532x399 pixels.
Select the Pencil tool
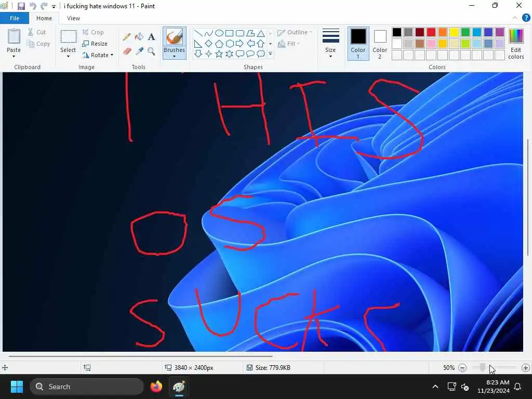[x=127, y=37]
